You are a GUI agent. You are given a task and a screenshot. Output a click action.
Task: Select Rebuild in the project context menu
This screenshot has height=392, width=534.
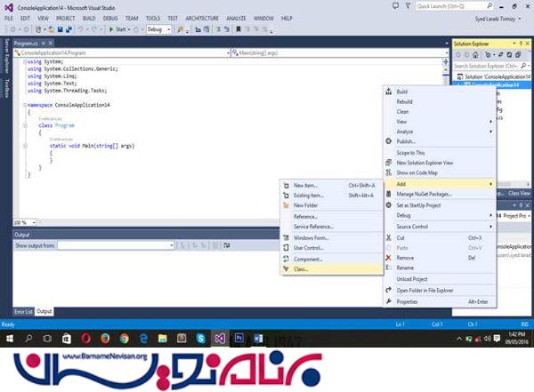click(x=440, y=101)
